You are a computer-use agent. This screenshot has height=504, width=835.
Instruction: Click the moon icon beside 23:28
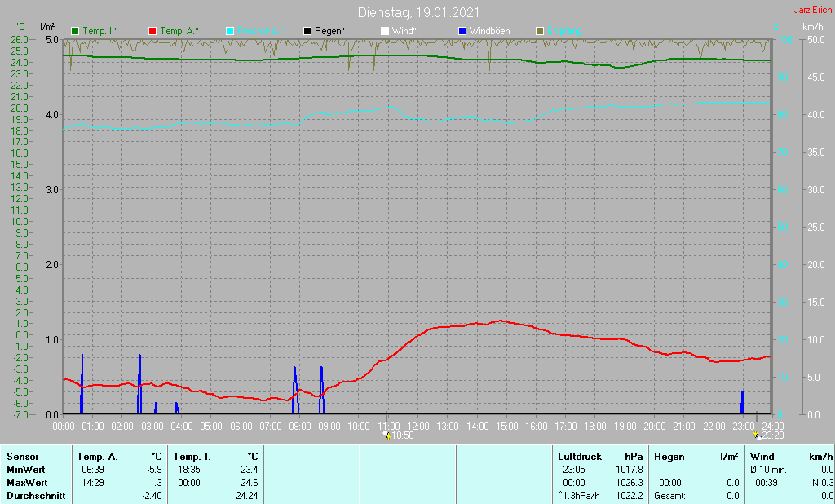[756, 435]
